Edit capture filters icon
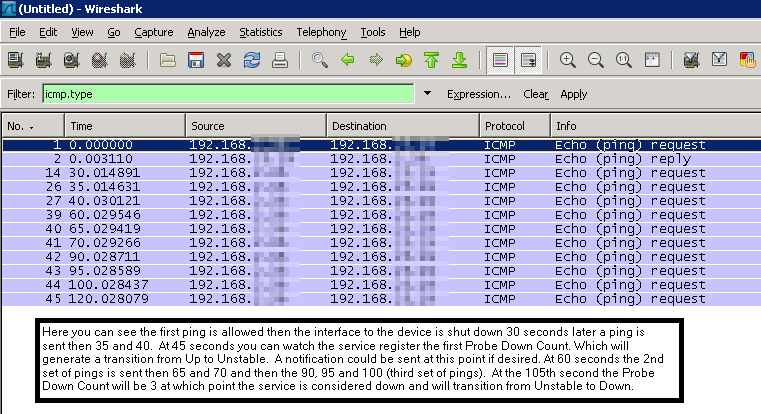 tap(691, 60)
